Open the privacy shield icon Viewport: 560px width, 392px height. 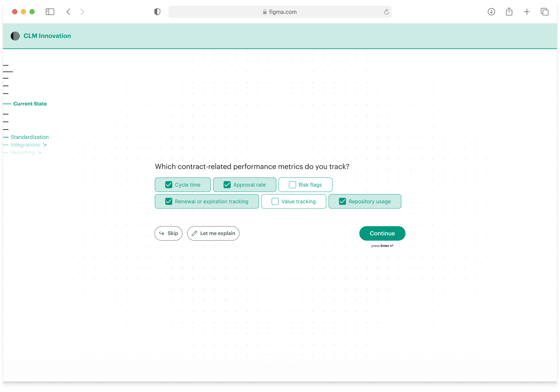157,12
